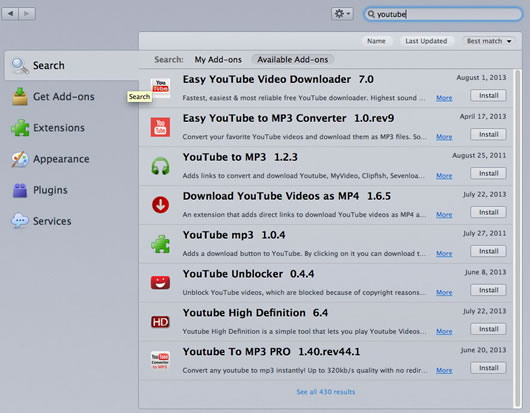Open the Search category in sidebar
This screenshot has height=413, width=530.
point(72,65)
